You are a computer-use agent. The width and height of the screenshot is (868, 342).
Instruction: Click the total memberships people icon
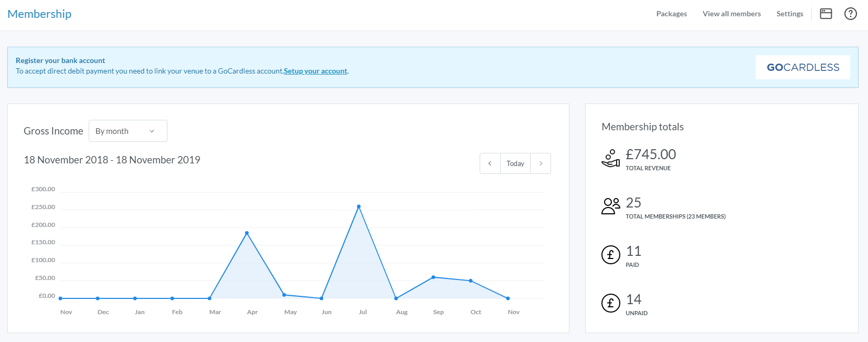click(x=610, y=206)
